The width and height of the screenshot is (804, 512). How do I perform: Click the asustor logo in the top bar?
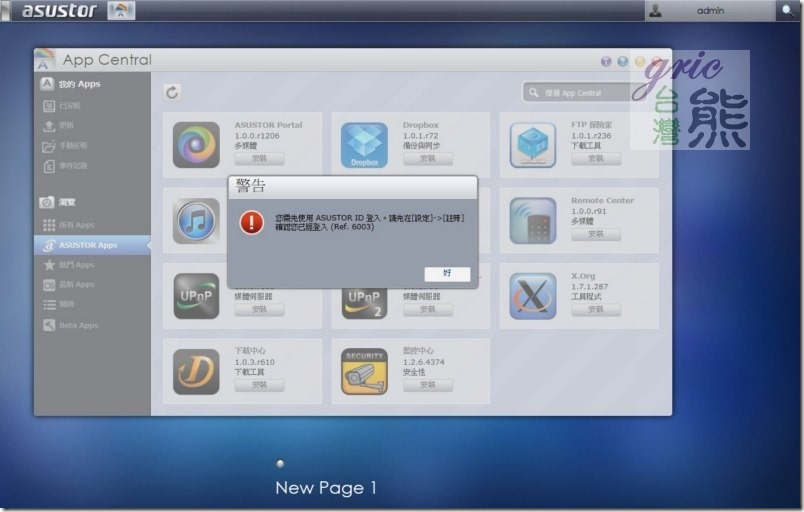click(x=59, y=10)
